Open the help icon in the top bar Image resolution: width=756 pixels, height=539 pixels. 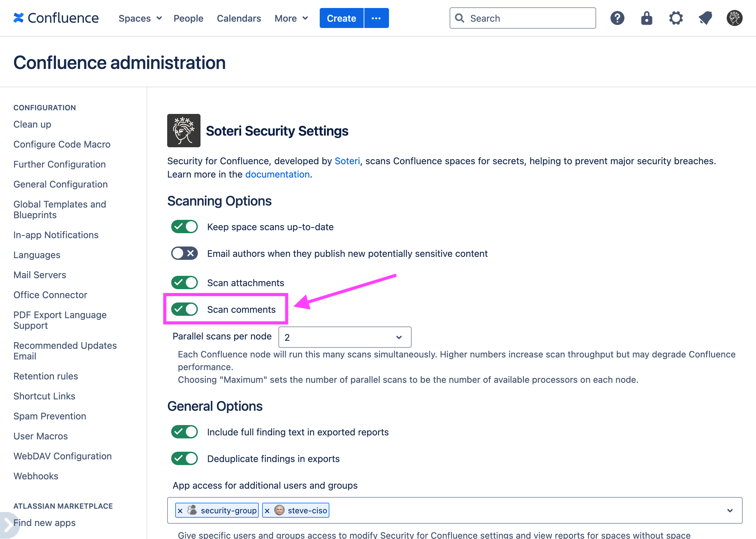tap(617, 18)
